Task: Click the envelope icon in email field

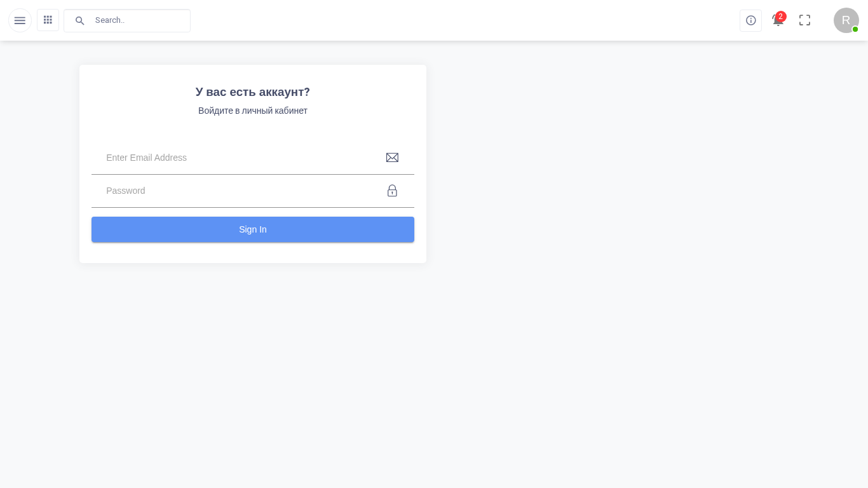Action: (392, 158)
